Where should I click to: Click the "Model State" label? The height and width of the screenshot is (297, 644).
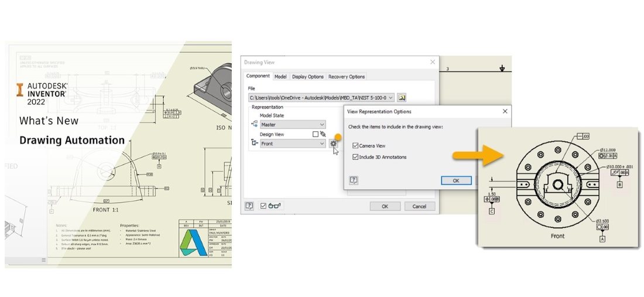[272, 115]
